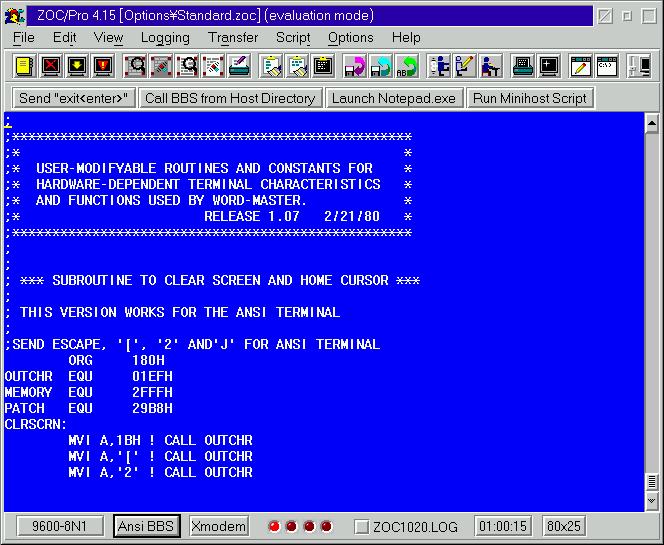
Task: Open the View menu
Action: point(108,38)
